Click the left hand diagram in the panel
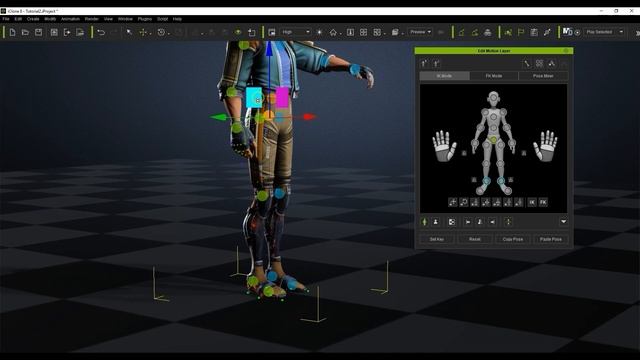 pos(444,146)
